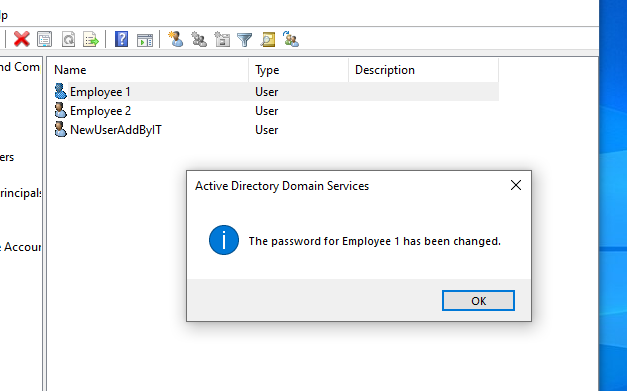Click the password has been changed message

[x=375, y=241]
